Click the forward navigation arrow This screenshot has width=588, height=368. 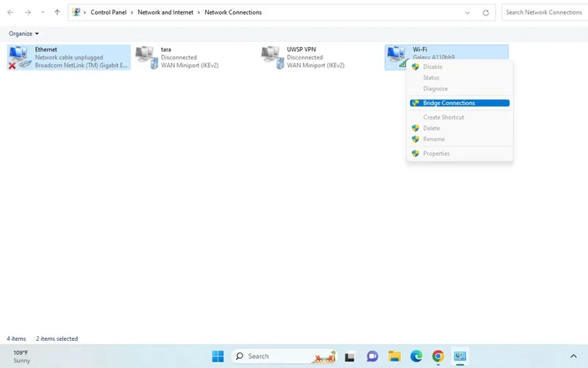click(28, 12)
